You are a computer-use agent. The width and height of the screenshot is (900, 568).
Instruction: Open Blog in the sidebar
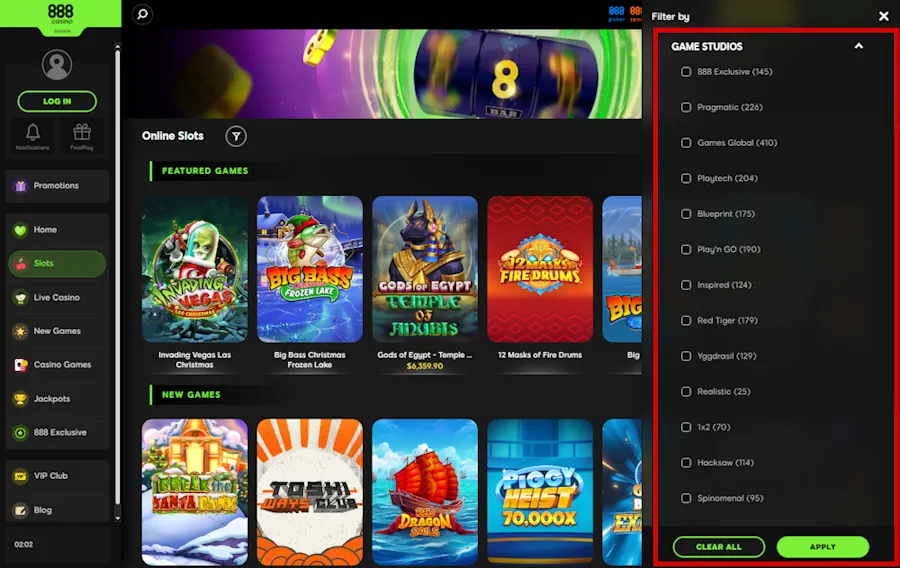[57, 510]
